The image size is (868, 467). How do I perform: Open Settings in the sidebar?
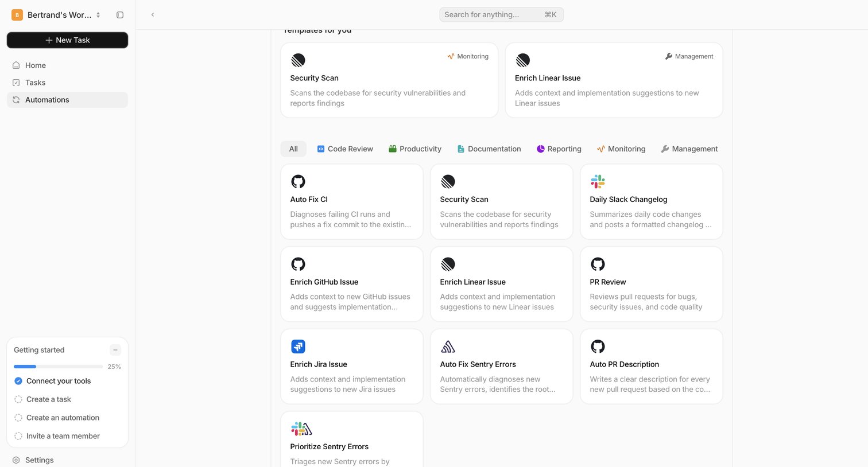[x=67, y=460]
